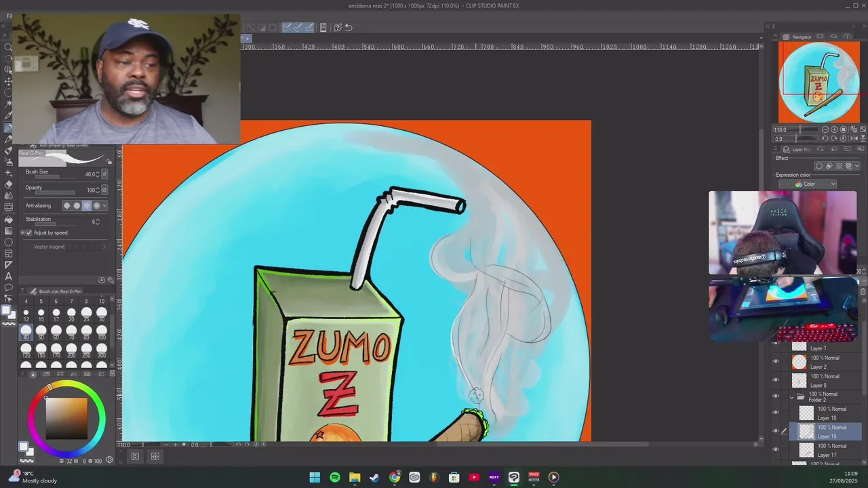Select the Balloon tool icon

point(8,287)
